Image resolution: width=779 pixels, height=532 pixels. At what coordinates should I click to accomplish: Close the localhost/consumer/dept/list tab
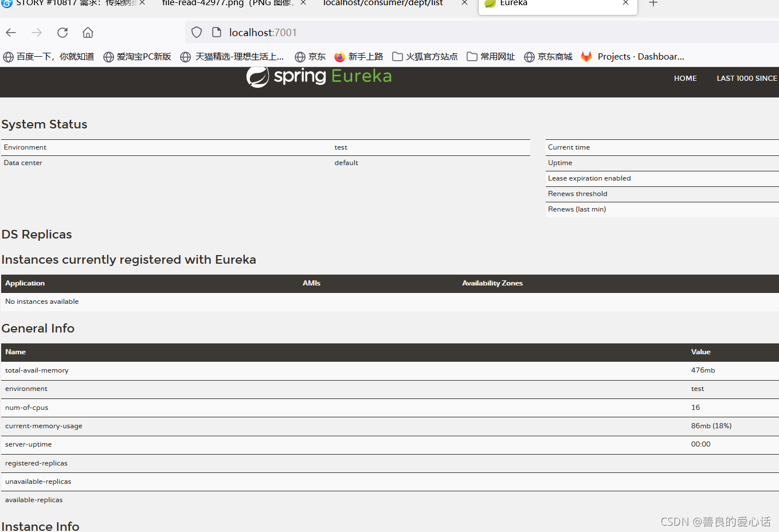[465, 3]
